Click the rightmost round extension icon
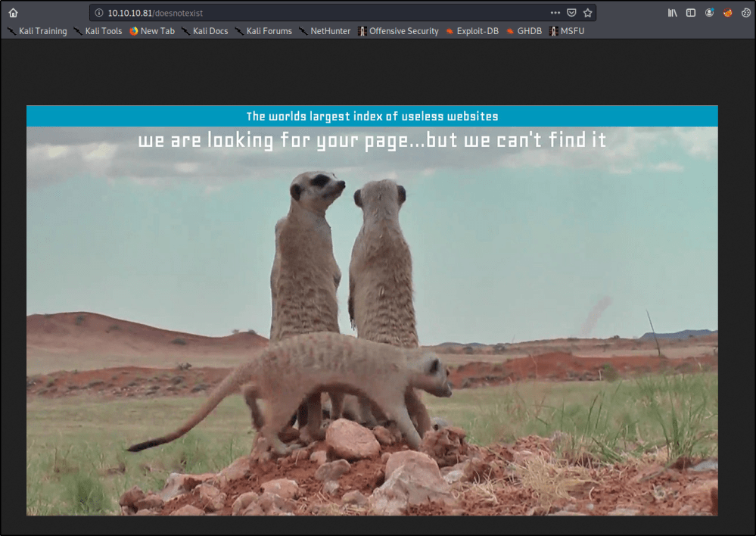This screenshot has width=756, height=536. (745, 13)
